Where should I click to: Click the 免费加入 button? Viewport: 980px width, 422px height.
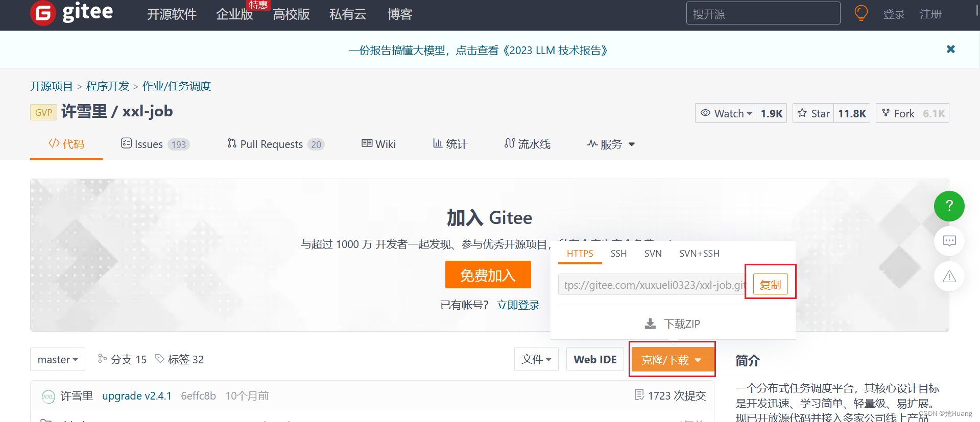(x=488, y=275)
